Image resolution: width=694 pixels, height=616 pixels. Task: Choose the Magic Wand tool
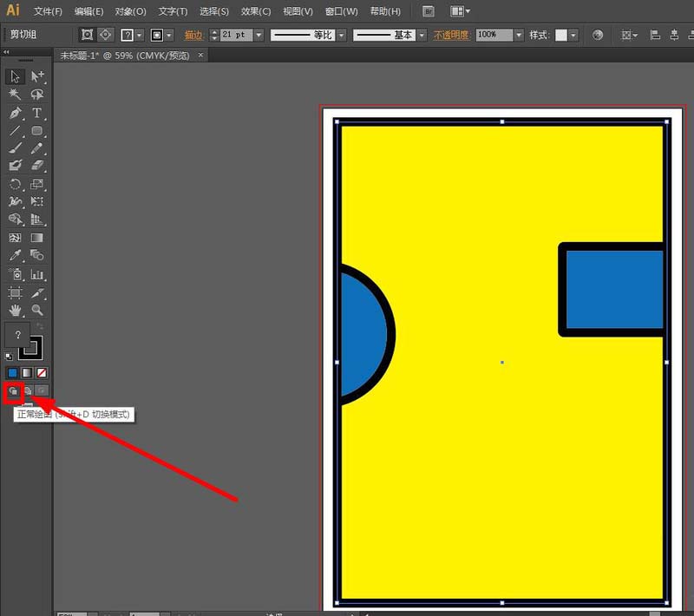pos(15,95)
